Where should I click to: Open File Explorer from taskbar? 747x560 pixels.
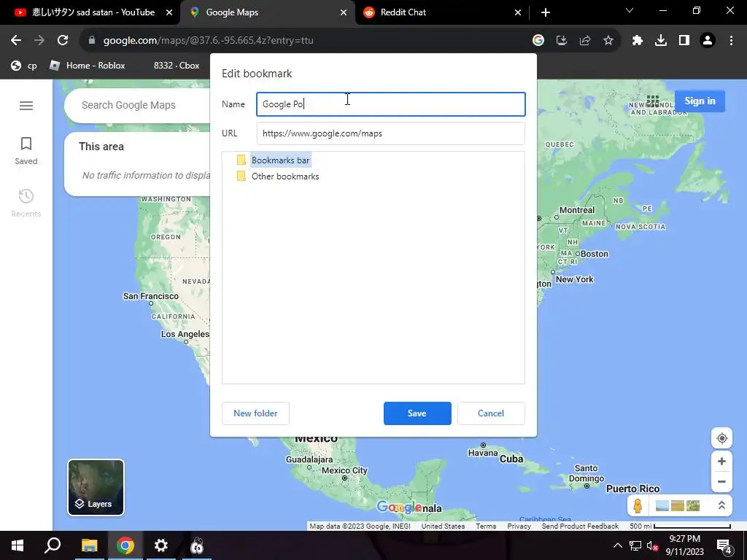89,545
